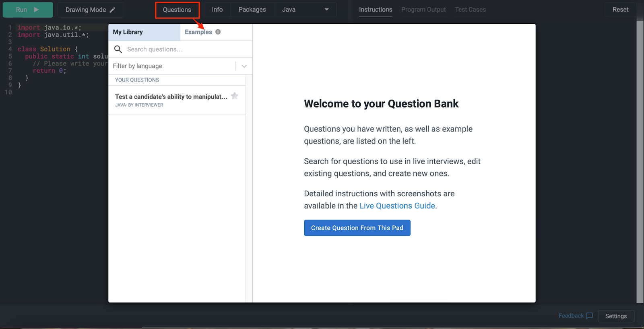The image size is (644, 329).
Task: Open the Info panel
Action: [x=217, y=10]
